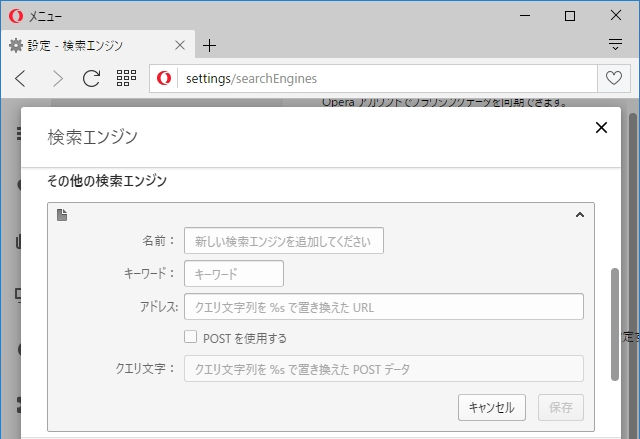This screenshot has height=439, width=640.
Task: Click the 名前 input field
Action: (284, 241)
